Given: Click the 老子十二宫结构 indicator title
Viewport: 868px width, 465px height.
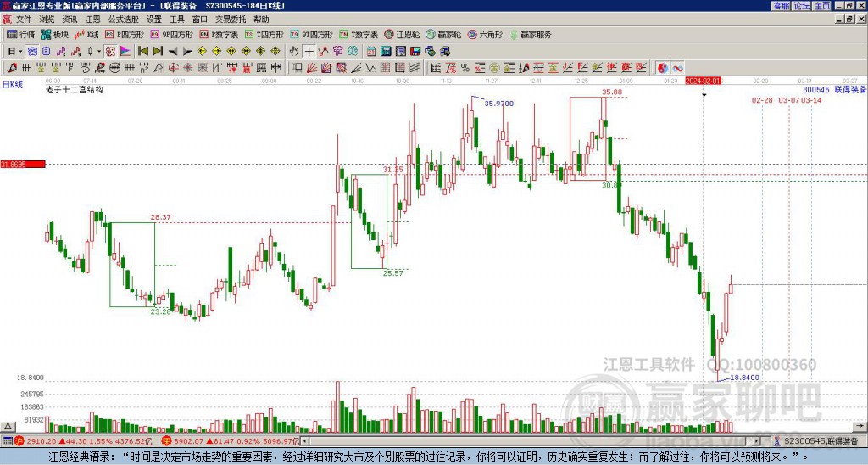Looking at the screenshot, I should pyautogui.click(x=75, y=89).
